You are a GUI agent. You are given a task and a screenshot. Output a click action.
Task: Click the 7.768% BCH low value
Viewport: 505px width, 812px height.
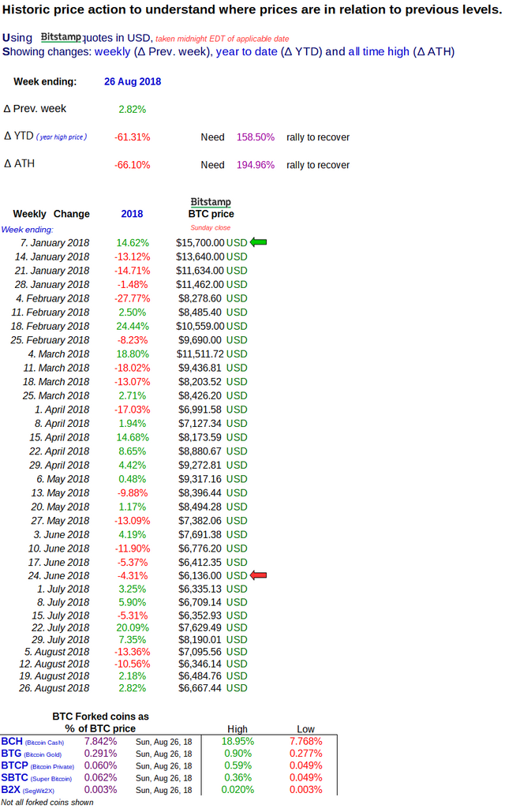[x=305, y=742]
